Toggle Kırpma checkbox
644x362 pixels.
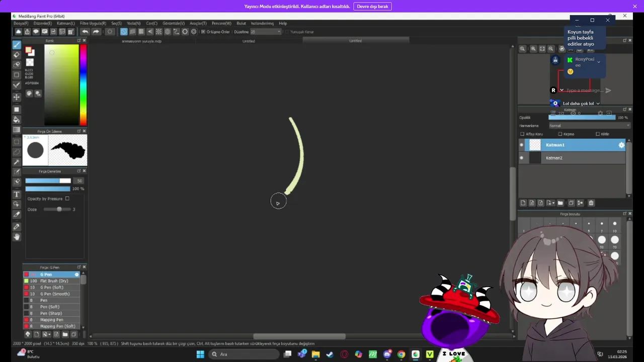tap(560, 134)
